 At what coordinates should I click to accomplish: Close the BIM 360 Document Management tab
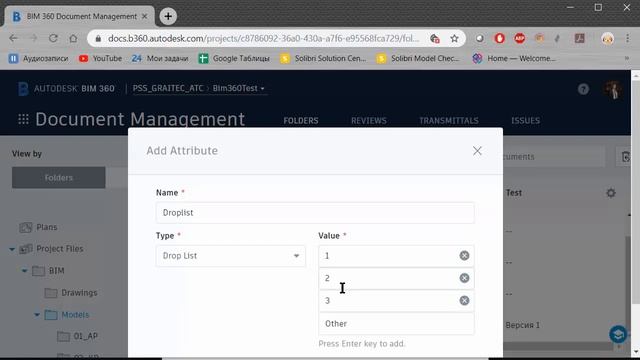(144, 16)
